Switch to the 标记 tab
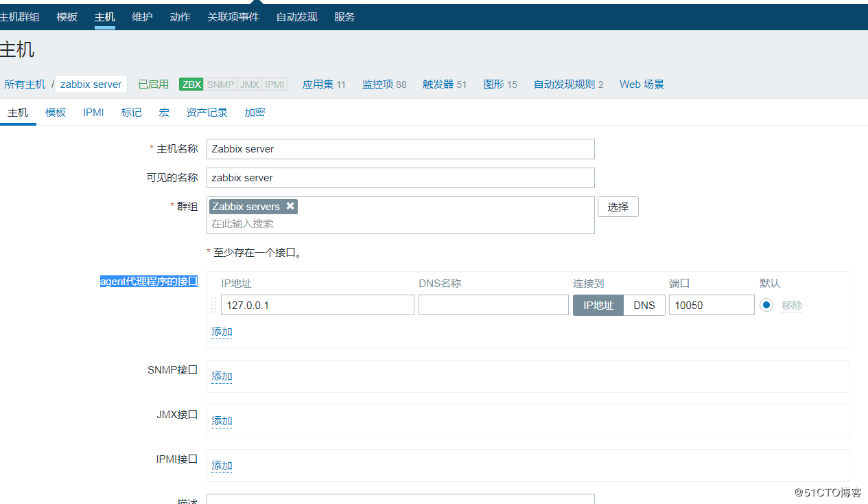Viewport: 868px width, 504px height. pos(131,113)
